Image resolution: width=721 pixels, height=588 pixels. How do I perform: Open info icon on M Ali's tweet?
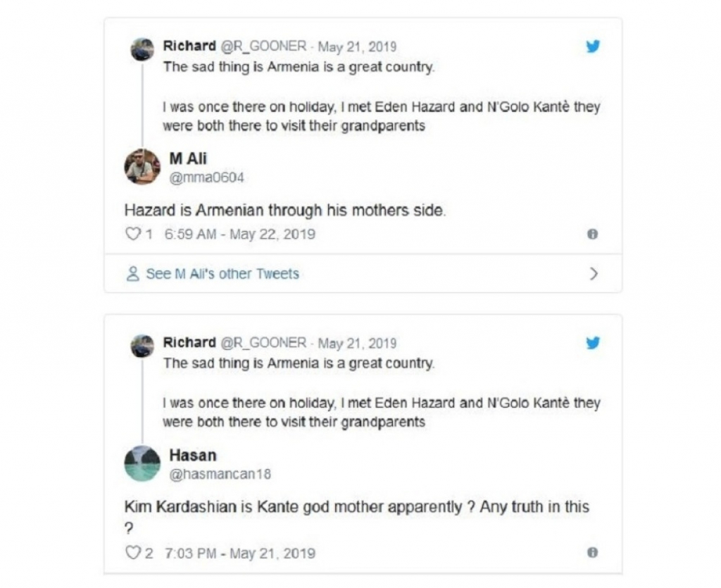pos(592,234)
